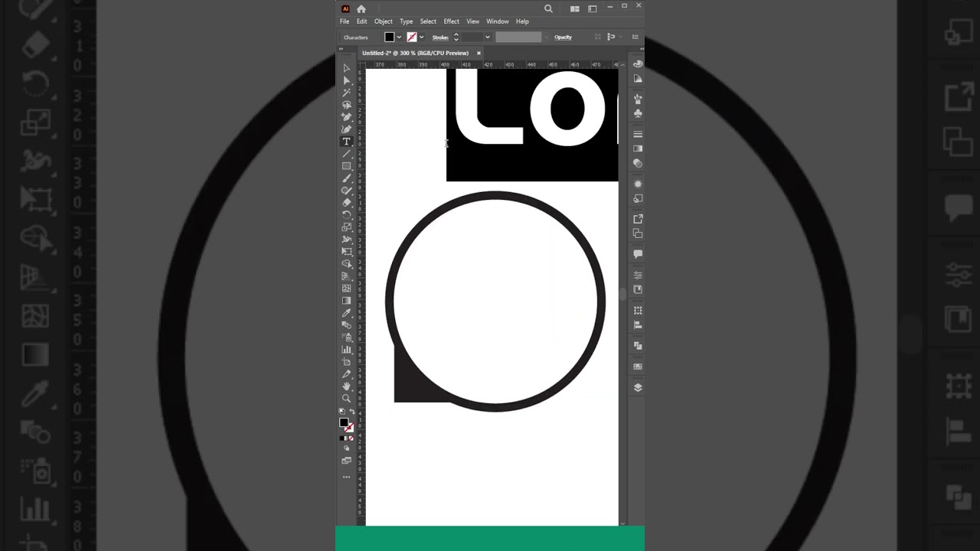The width and height of the screenshot is (980, 551).
Task: Click the Opacity label link
Action: 563,37
